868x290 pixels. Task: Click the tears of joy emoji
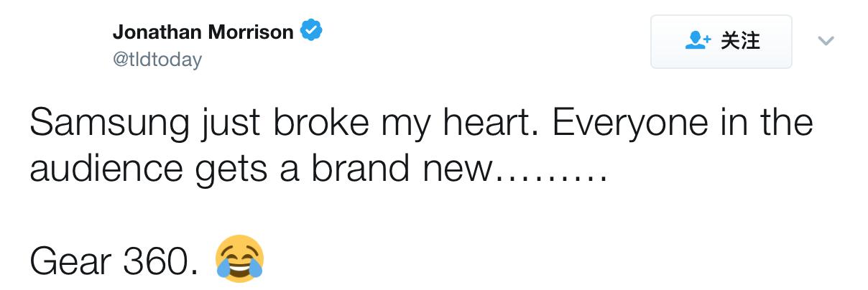(x=240, y=259)
